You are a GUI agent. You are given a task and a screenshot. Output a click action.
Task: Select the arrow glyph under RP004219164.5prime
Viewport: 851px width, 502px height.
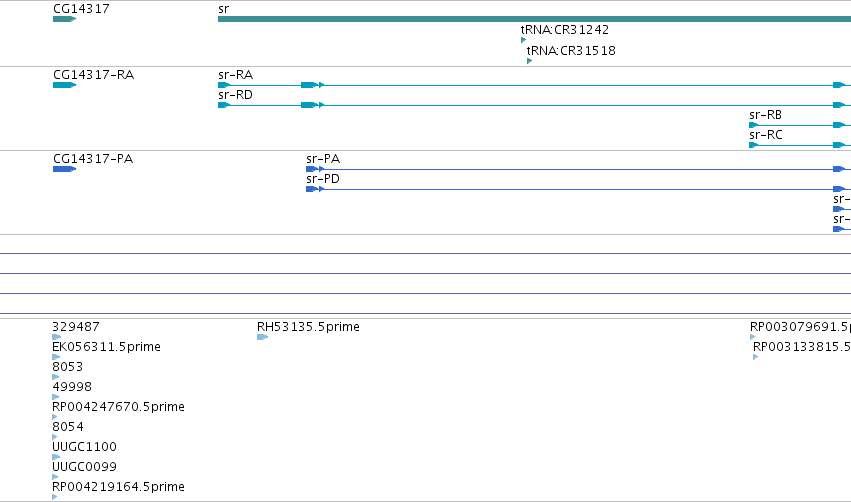point(55,497)
